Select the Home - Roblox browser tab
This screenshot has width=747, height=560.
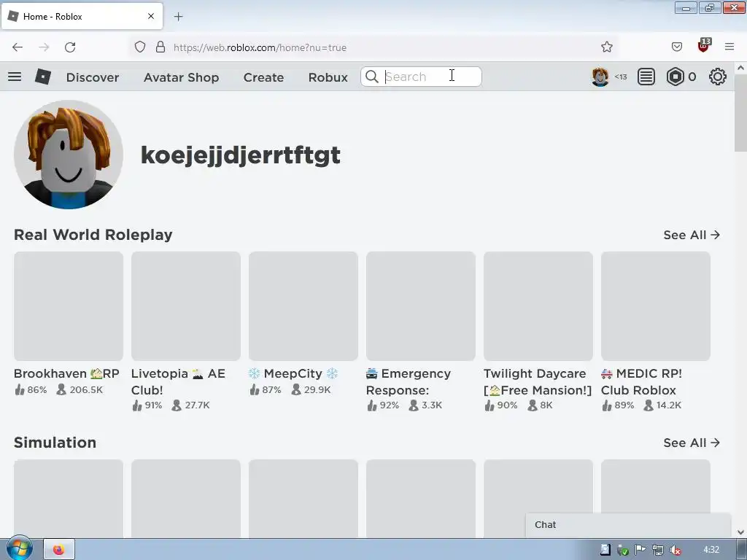(x=82, y=16)
